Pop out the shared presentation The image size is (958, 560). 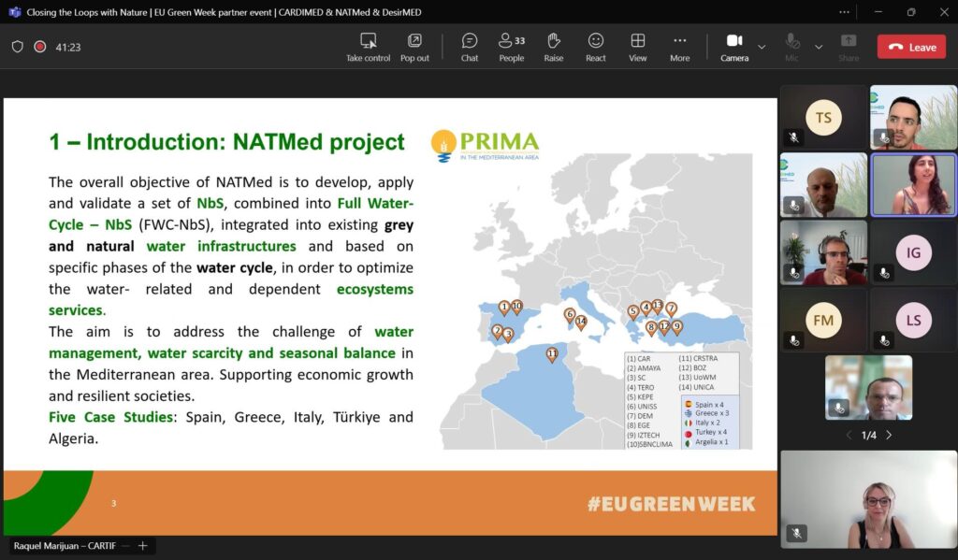click(414, 47)
